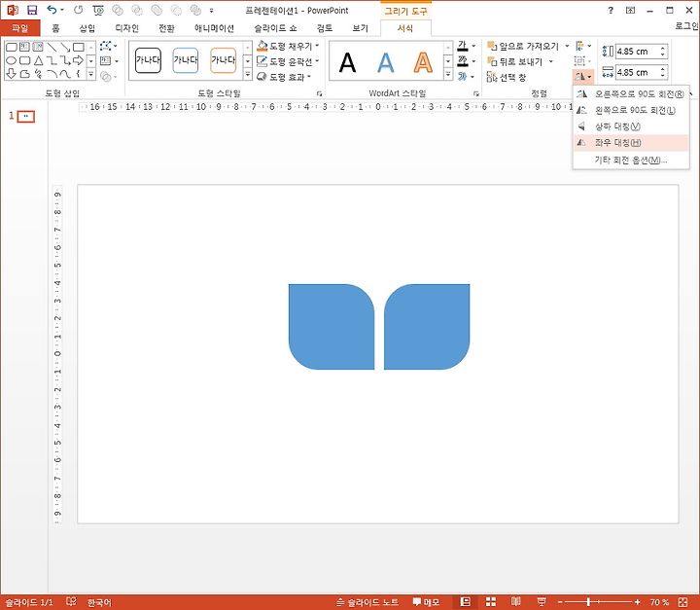Switch to the 검토 (Review) tab
Viewport: 700px width, 610px height.
[x=325, y=27]
